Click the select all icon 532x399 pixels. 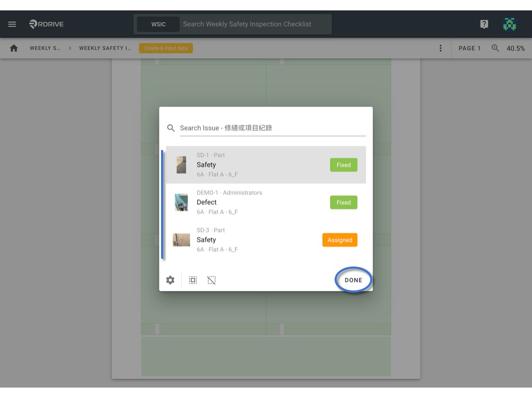coord(193,280)
